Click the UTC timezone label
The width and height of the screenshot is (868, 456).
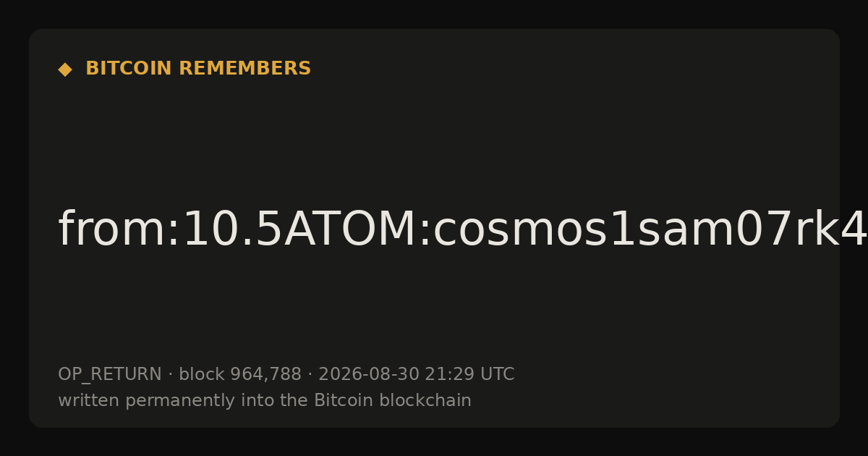point(497,374)
